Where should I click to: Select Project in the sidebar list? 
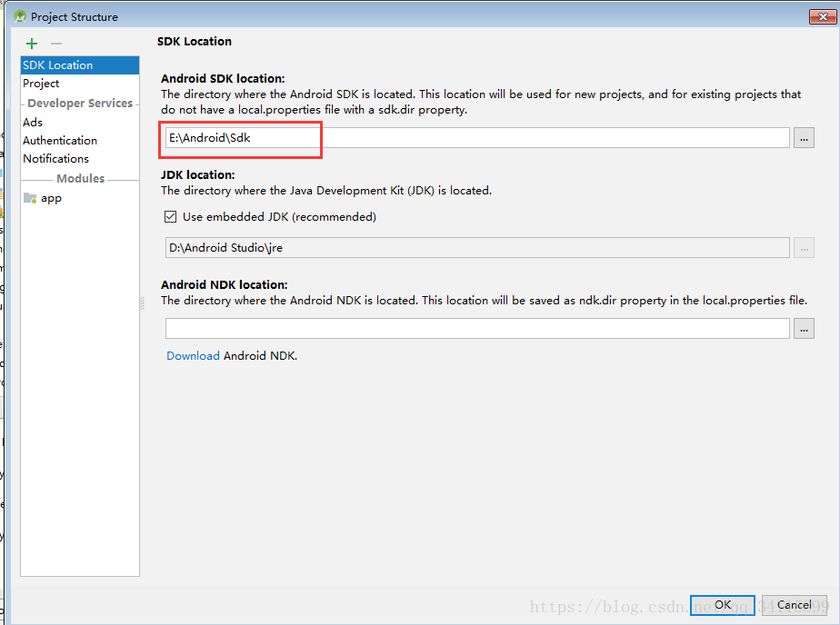(80, 84)
